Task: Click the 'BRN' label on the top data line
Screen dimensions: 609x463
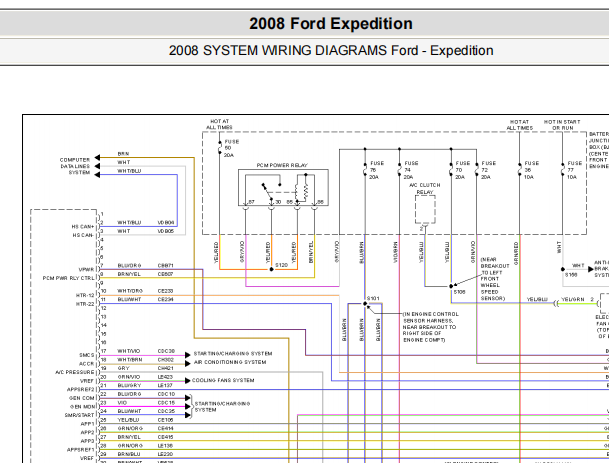Action: (124, 154)
